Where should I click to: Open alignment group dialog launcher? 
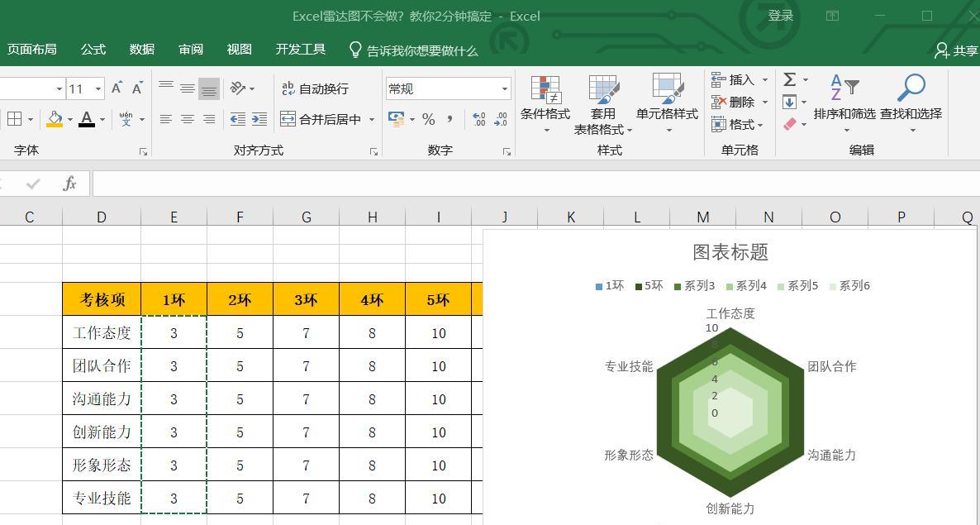pyautogui.click(x=373, y=151)
